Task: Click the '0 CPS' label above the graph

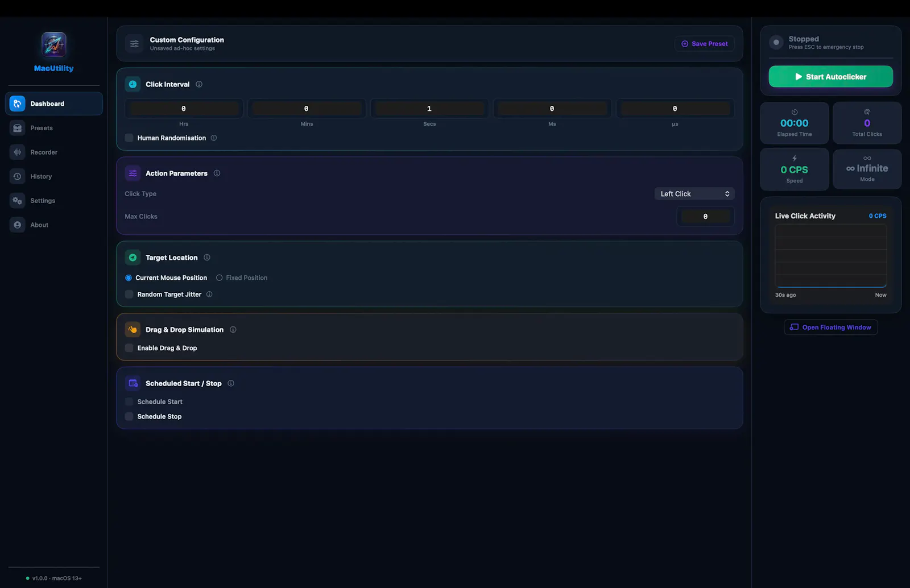Action: coord(878,216)
